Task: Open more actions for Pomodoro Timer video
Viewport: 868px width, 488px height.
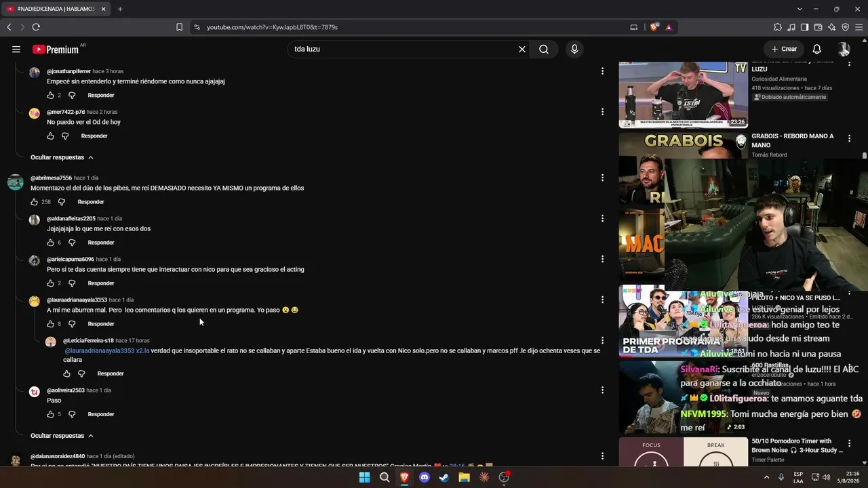Action: [x=849, y=443]
